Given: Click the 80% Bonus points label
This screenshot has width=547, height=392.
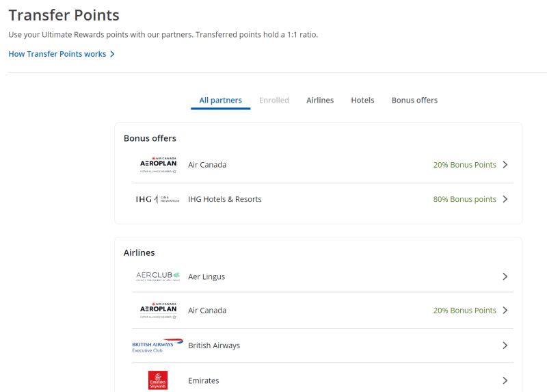Looking at the screenshot, I should pyautogui.click(x=464, y=199).
